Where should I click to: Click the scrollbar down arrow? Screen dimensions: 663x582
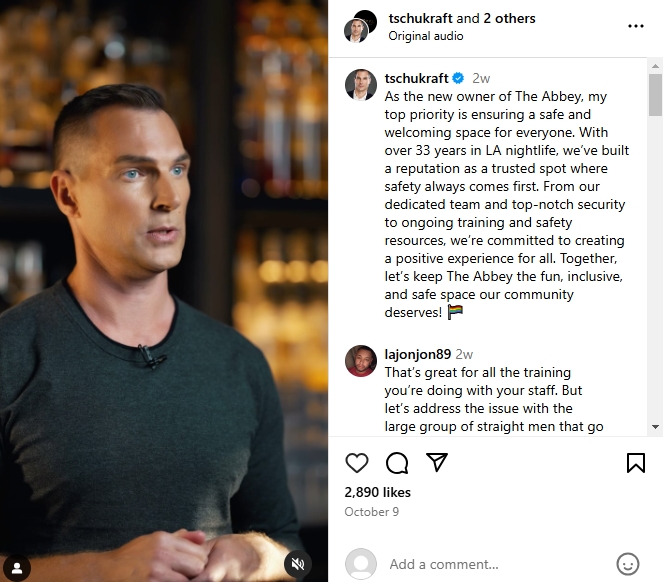655,427
